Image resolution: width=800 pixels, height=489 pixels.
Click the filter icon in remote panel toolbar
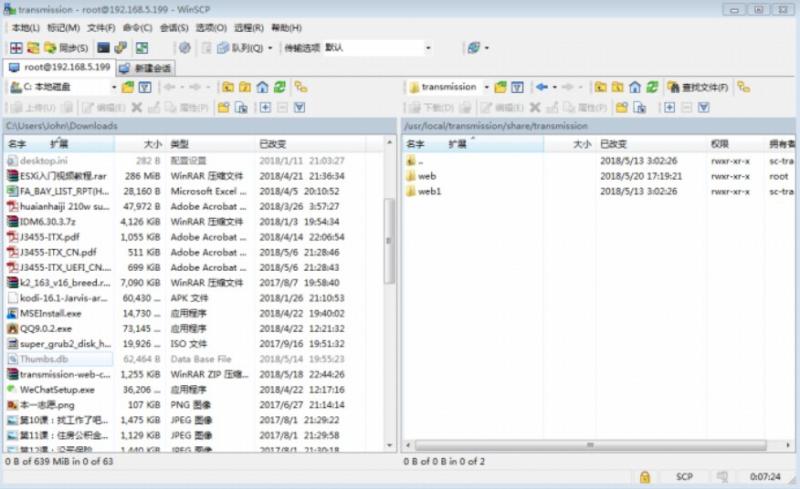pos(517,87)
